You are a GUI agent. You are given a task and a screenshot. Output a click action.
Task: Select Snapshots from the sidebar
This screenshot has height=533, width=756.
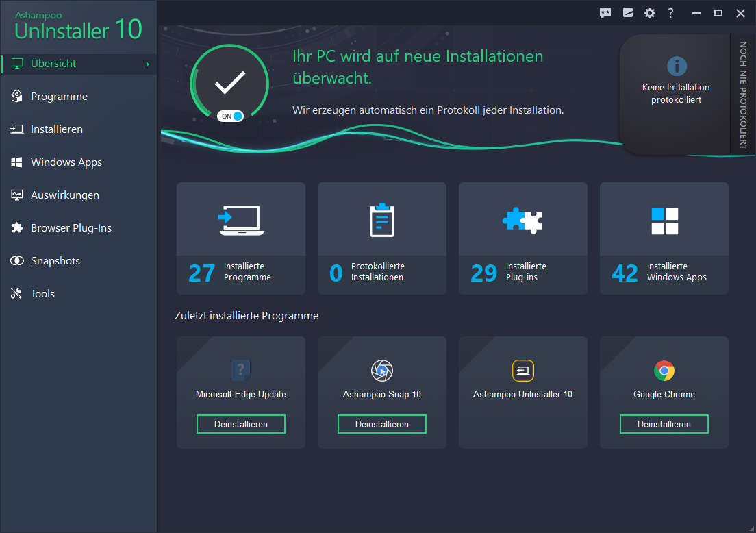click(x=55, y=261)
